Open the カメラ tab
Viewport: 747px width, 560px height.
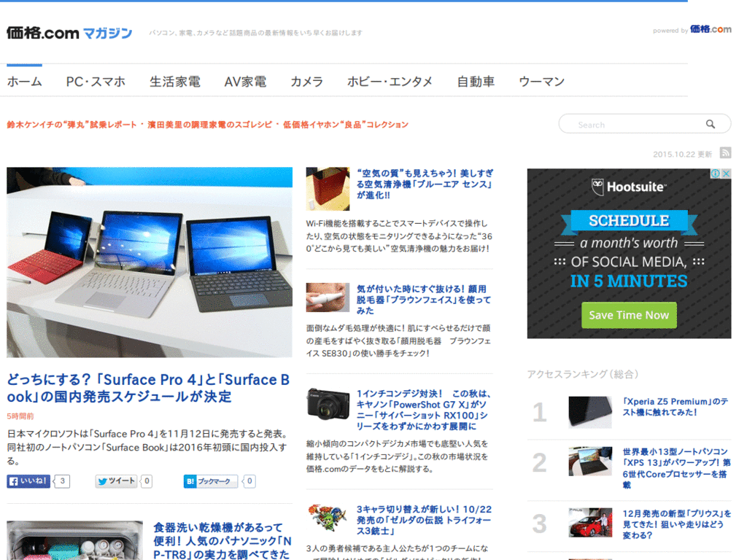click(x=307, y=82)
